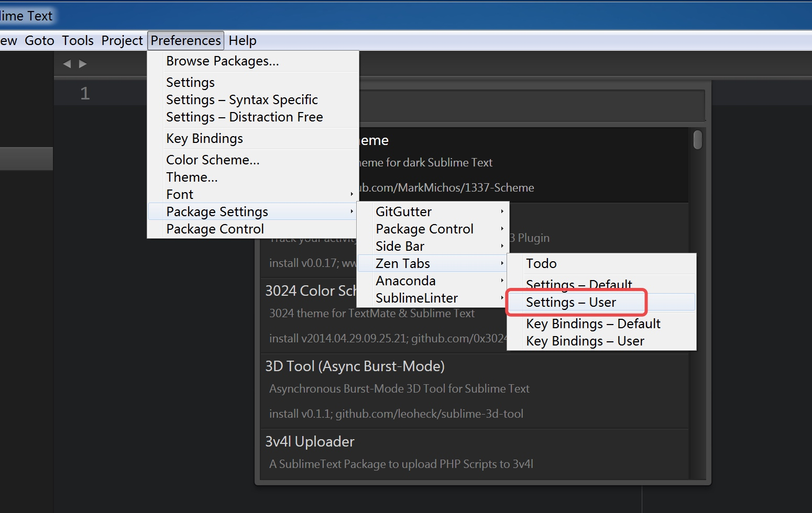Choose Settings – Syntax Specific
This screenshot has width=812, height=513.
click(253, 100)
